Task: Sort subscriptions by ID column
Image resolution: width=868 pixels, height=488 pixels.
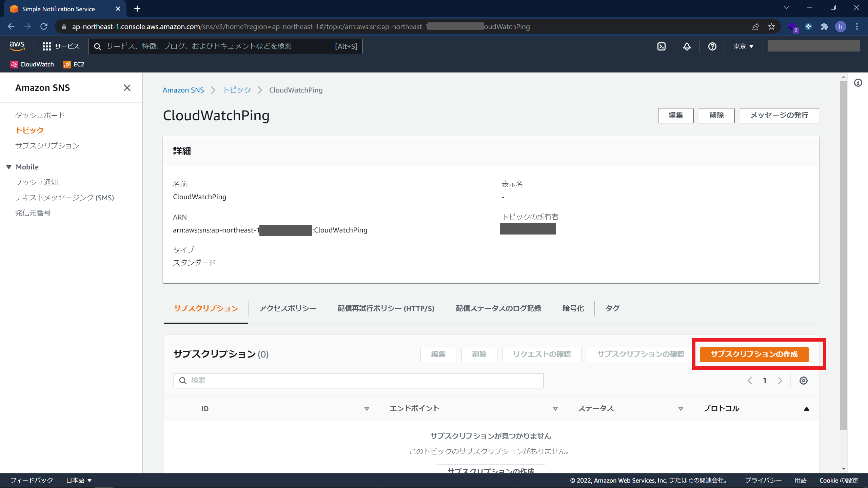Action: tap(367, 409)
